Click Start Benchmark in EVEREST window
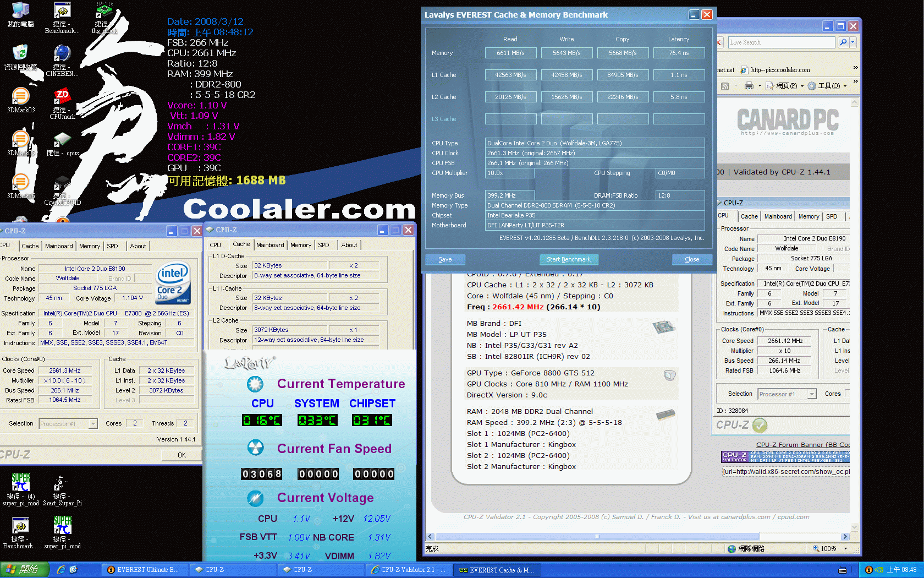The image size is (924, 578). [569, 259]
